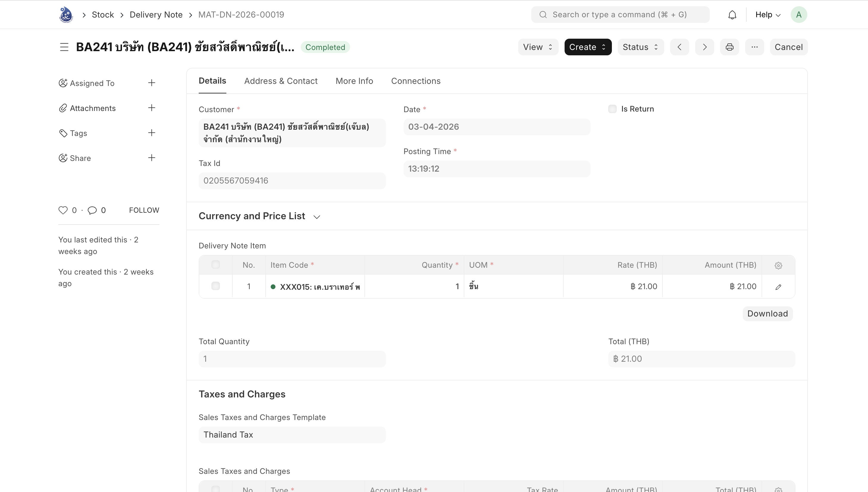Viewport: 868px width, 492px height.
Task: Switch to the Details tab
Action: pyautogui.click(x=212, y=81)
